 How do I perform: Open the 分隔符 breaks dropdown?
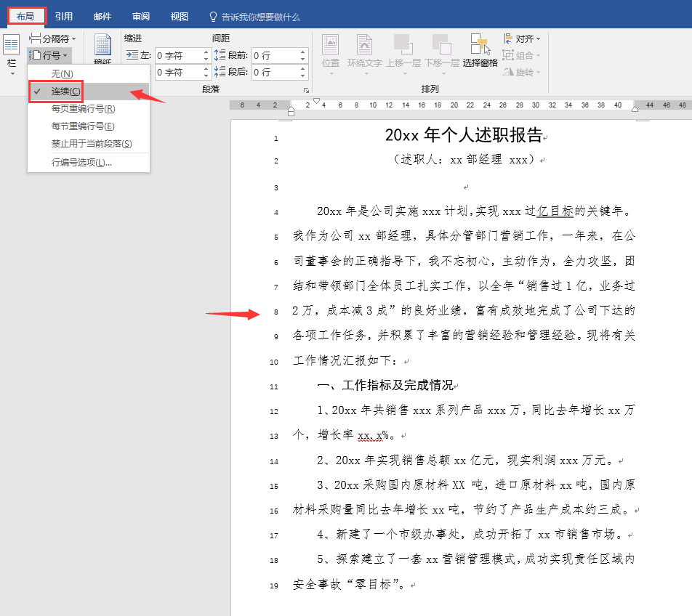click(52, 38)
